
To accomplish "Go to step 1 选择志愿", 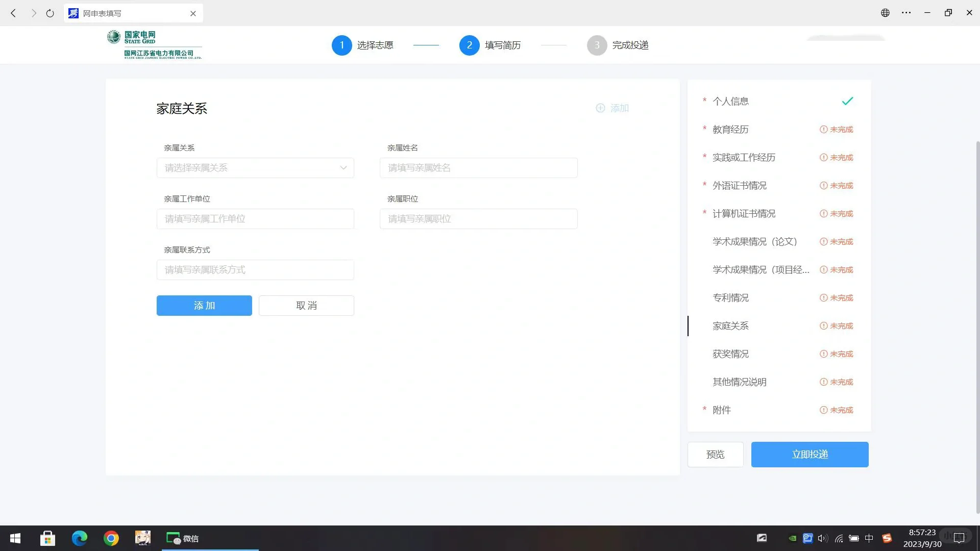I will 363,45.
